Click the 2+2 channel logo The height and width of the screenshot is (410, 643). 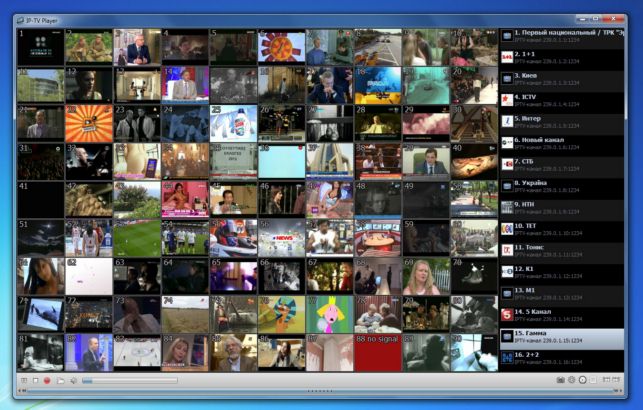click(x=507, y=358)
